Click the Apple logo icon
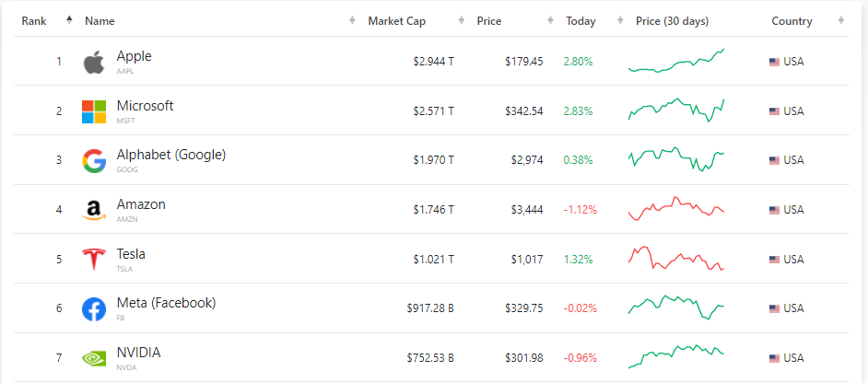This screenshot has width=868, height=383. point(94,62)
